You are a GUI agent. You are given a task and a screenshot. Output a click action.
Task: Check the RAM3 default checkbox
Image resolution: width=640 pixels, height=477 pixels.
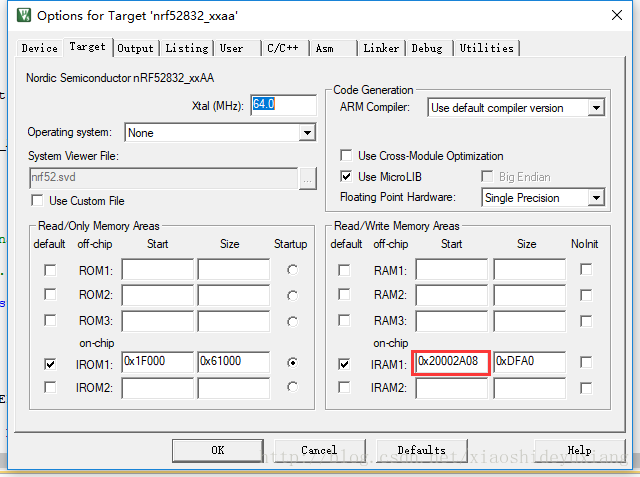point(344,320)
